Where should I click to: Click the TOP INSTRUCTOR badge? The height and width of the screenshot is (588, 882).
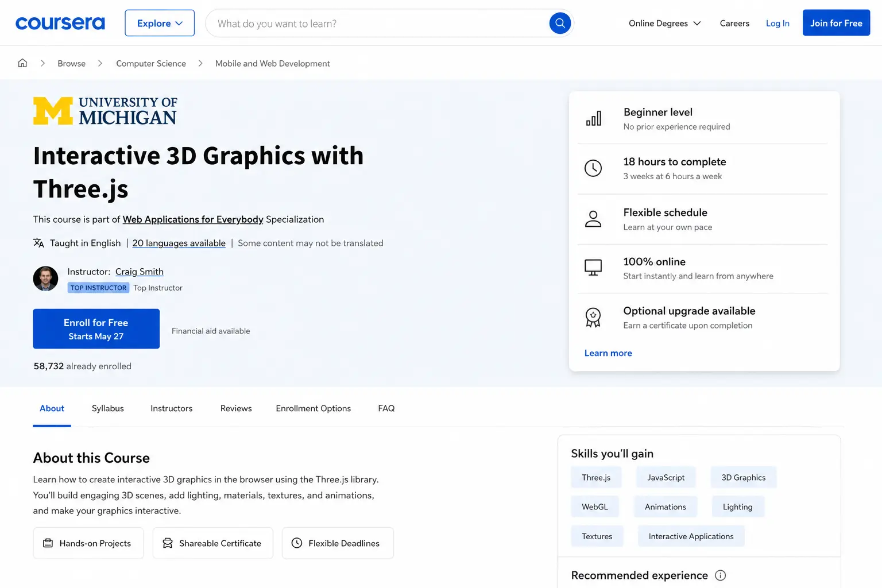(x=98, y=288)
